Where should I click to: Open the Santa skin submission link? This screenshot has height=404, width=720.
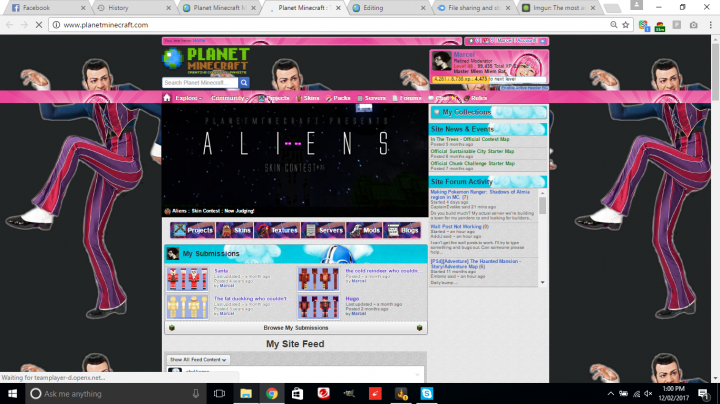[x=221, y=271]
